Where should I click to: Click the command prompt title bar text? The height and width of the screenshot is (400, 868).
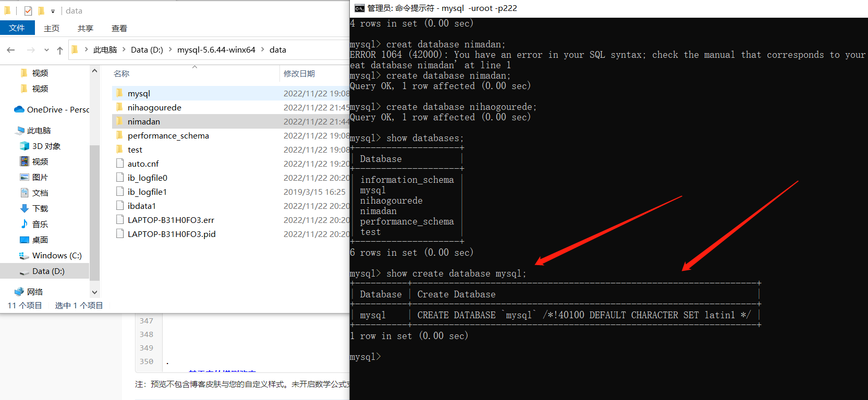pos(442,8)
